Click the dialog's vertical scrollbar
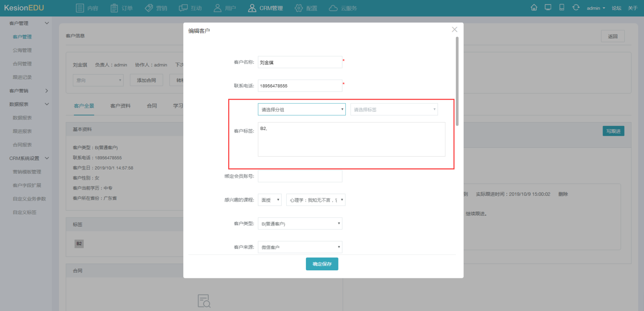Screen dimensions: 644x311 457,81
